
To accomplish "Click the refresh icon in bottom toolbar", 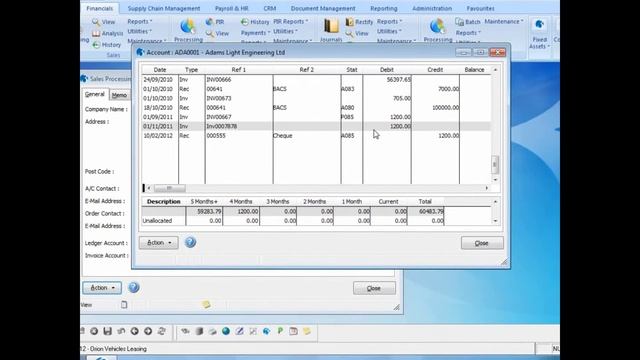I will tap(162, 331).
